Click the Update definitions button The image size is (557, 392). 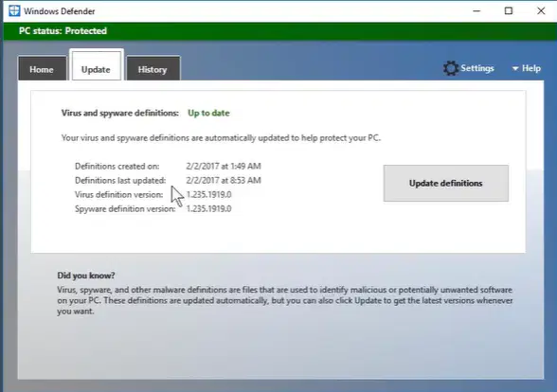(446, 184)
